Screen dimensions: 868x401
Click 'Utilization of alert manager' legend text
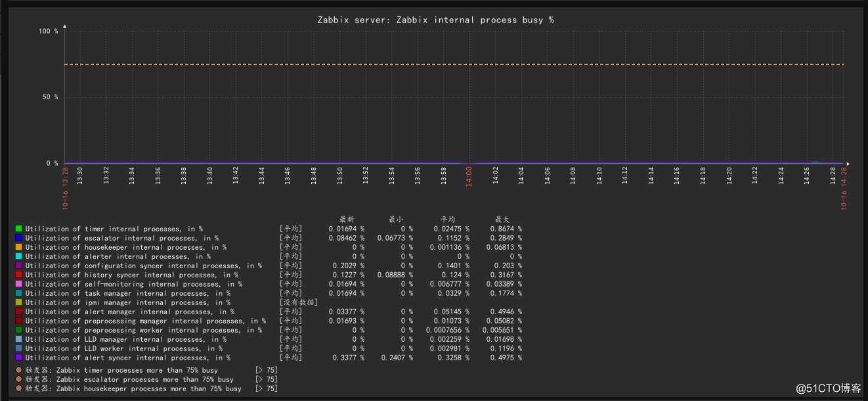(130, 312)
